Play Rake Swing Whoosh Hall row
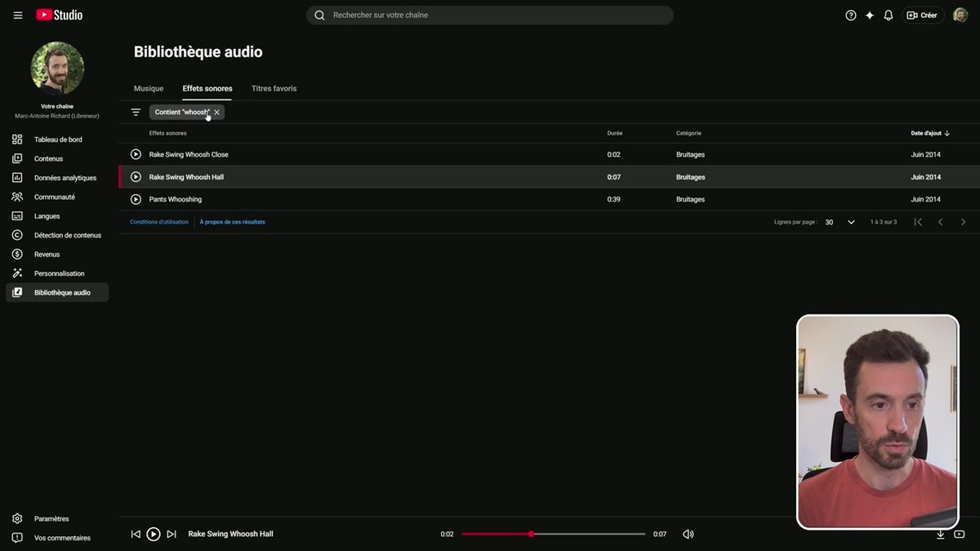The image size is (980, 551). (136, 177)
